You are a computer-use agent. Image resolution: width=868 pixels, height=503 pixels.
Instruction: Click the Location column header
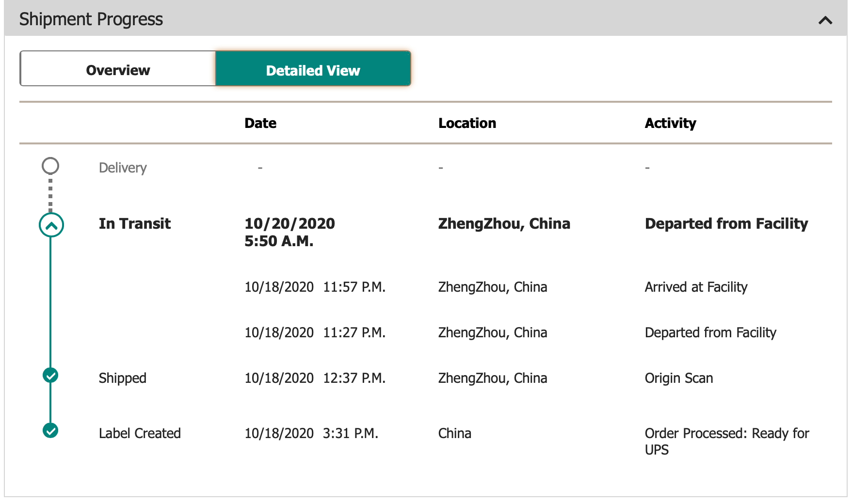pos(467,123)
